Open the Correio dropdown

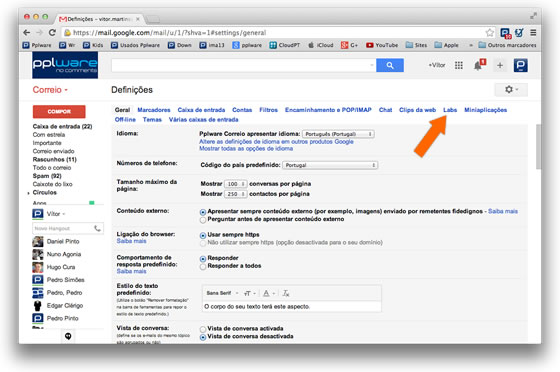(x=50, y=90)
